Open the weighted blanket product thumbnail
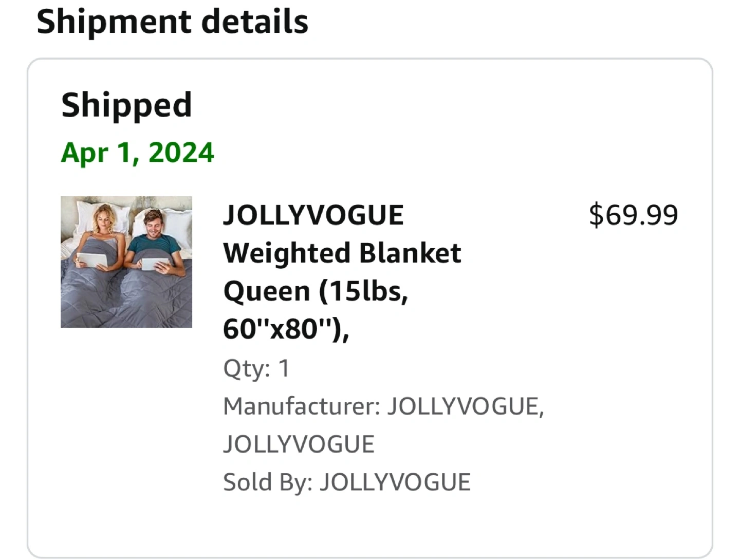Screen dimensions: 740x560 click(x=126, y=262)
